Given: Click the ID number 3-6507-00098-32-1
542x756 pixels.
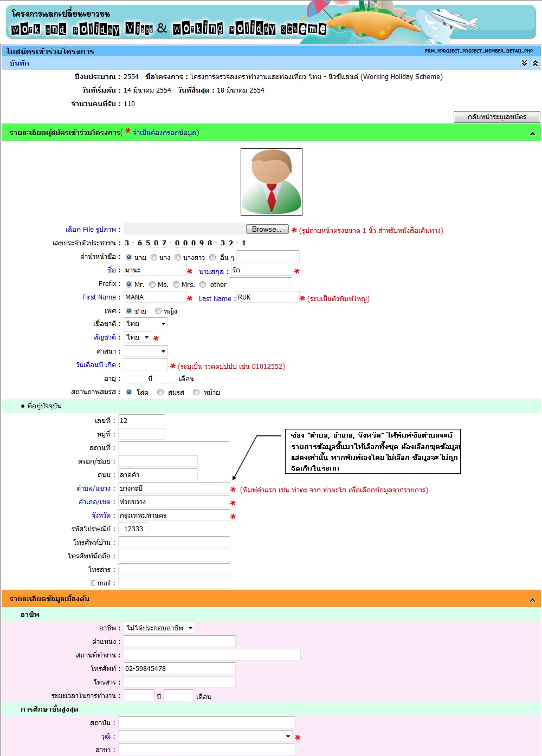Looking at the screenshot, I should point(185,243).
